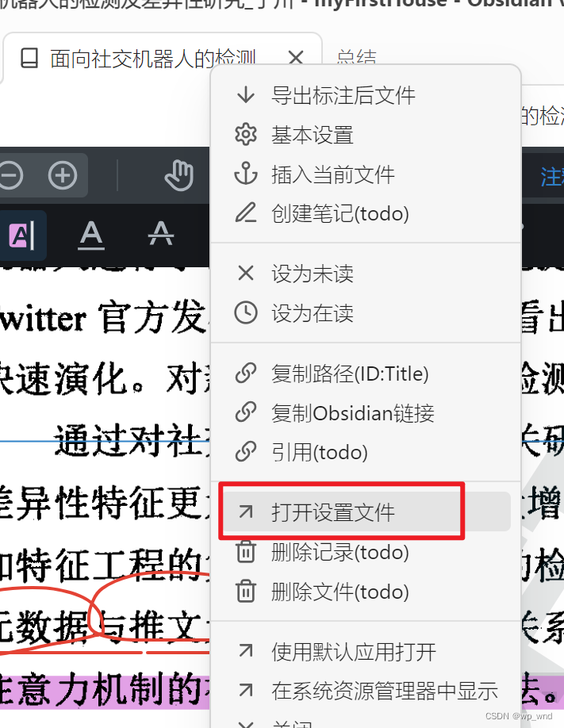Viewport: 564px width, 728px height.
Task: Select the highlight text tool
Action: point(21,236)
